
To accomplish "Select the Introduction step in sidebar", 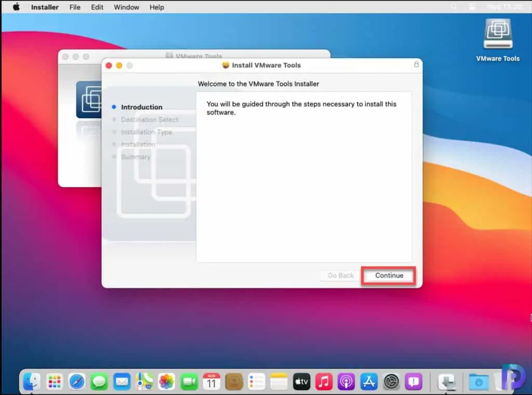I will pyautogui.click(x=141, y=107).
